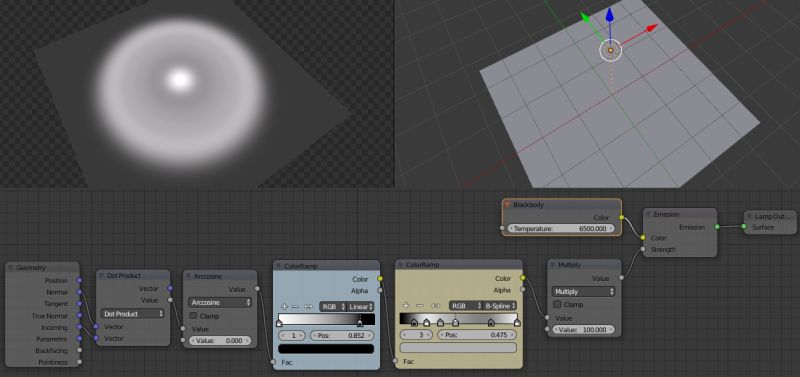This screenshot has width=800, height=377.
Task: Click the Geometry node's Normal output socket
Action: pyautogui.click(x=79, y=292)
